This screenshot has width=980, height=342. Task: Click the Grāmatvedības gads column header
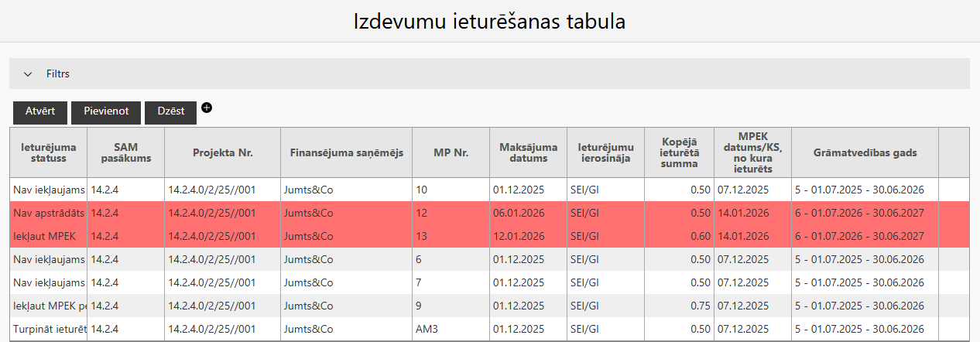pos(864,152)
